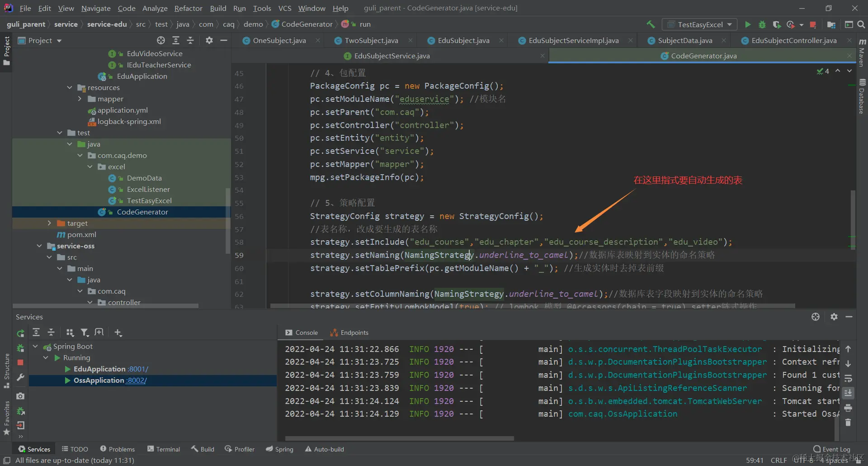The height and width of the screenshot is (466, 868).
Task: Toggle soft-wrap in the console
Action: coord(848,378)
